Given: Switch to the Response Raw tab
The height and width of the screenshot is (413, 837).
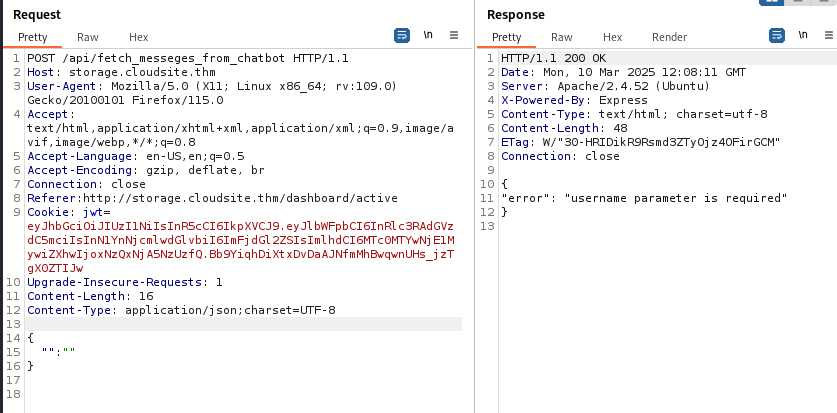Looking at the screenshot, I should tap(562, 37).
